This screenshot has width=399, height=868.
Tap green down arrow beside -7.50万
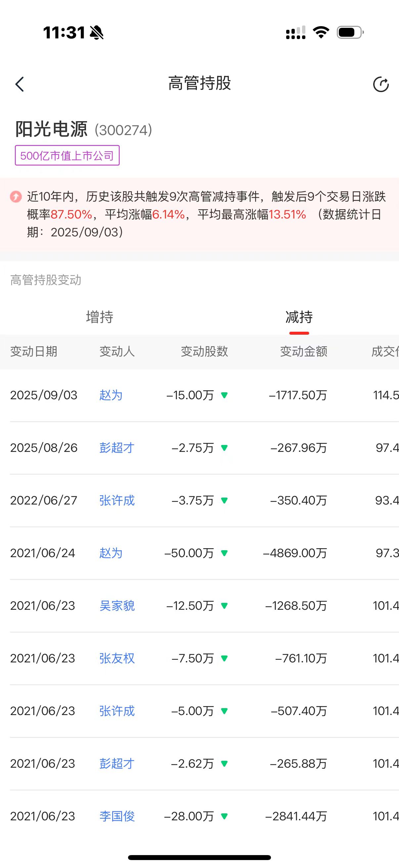[x=224, y=658]
